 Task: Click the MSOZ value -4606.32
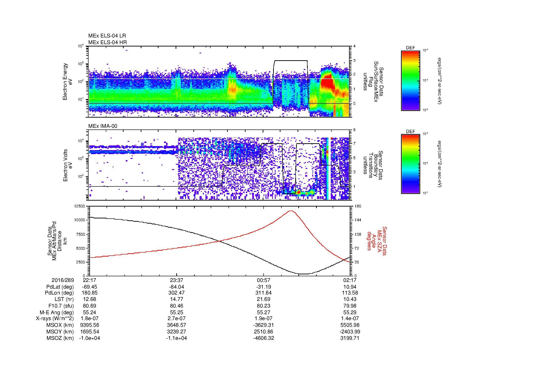[x=263, y=338]
